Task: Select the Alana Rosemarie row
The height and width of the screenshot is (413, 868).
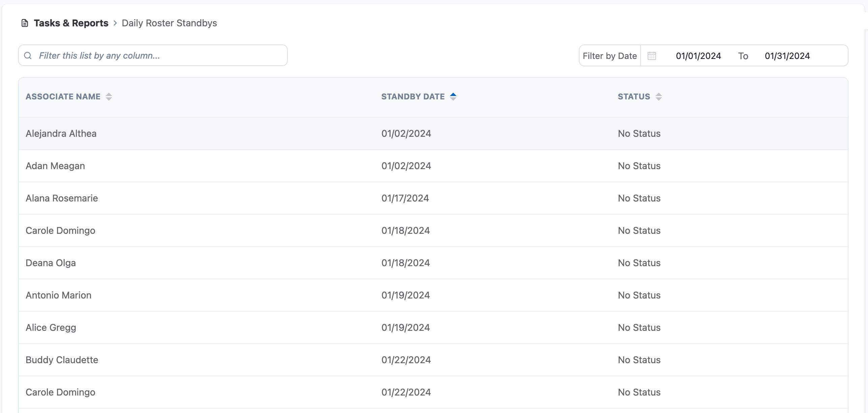Action: tap(62, 198)
